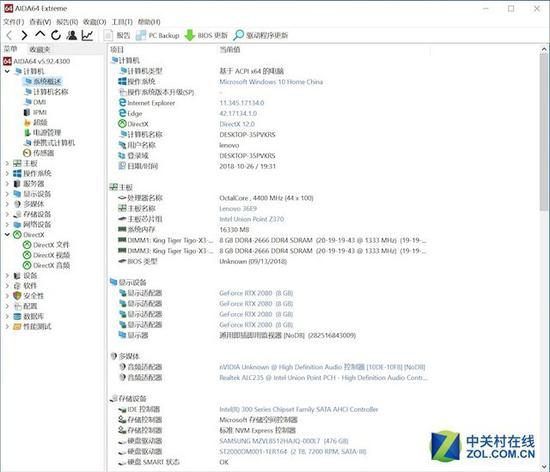Image resolution: width=550 pixels, height=472 pixels.
Task: Click the 当前值 column header
Action: pos(230,49)
